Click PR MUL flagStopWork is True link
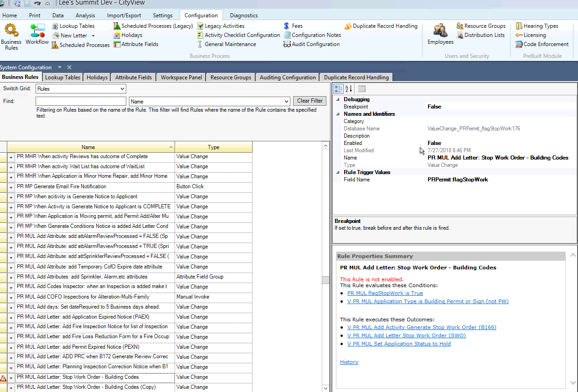 (385, 294)
